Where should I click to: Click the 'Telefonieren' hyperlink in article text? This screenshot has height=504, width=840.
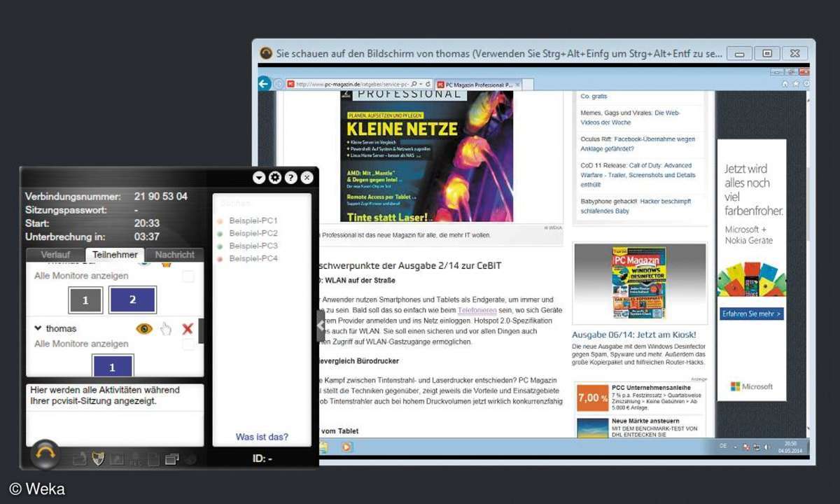[x=476, y=309]
